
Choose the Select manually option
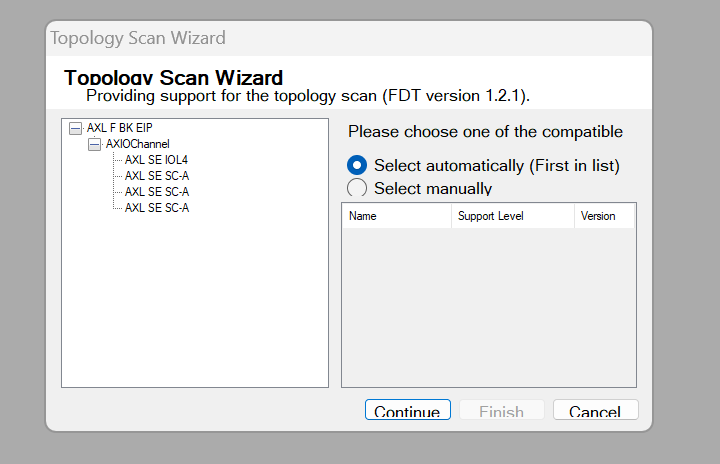point(419,188)
